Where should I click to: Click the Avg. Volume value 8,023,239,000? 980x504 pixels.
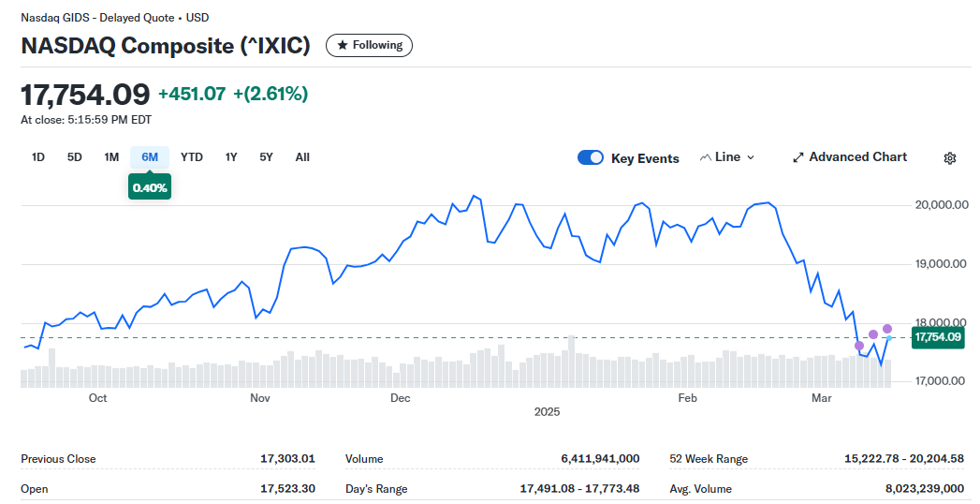pyautogui.click(x=925, y=489)
